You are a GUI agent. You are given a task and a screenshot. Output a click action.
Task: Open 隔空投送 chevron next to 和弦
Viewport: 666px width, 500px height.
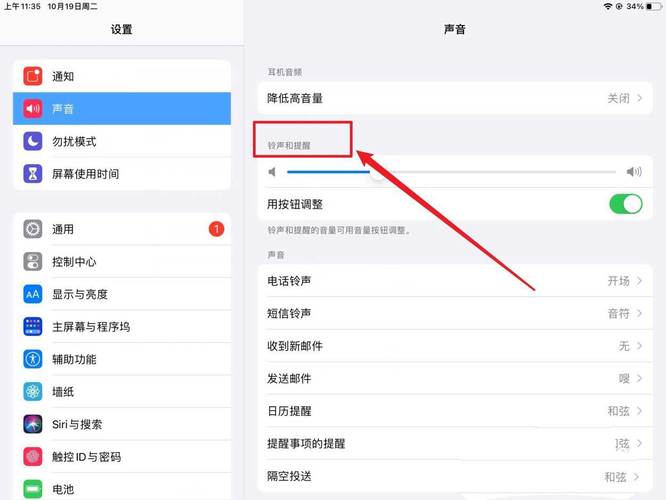coord(636,477)
